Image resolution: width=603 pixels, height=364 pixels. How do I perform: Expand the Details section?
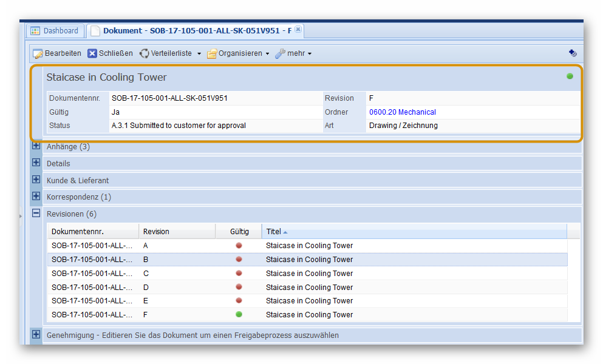pyautogui.click(x=36, y=163)
